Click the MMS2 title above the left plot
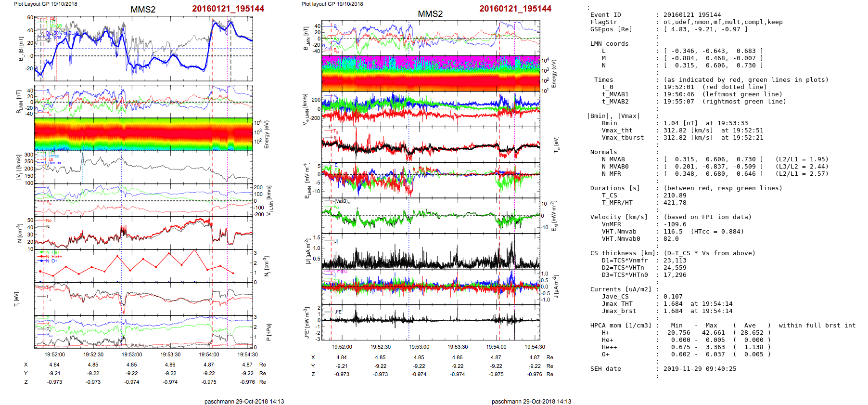This screenshot has height=405, width=868. point(143,10)
